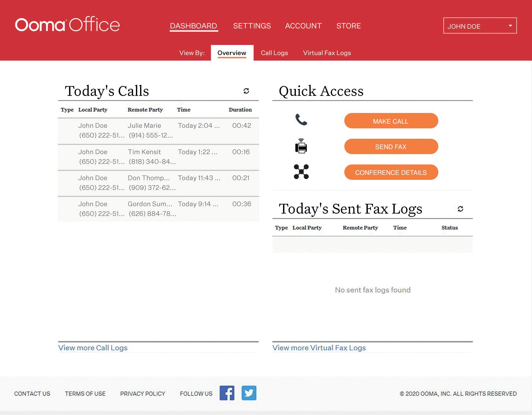Click the Status column header in fax logs
This screenshot has width=532, height=415.
[x=450, y=228]
